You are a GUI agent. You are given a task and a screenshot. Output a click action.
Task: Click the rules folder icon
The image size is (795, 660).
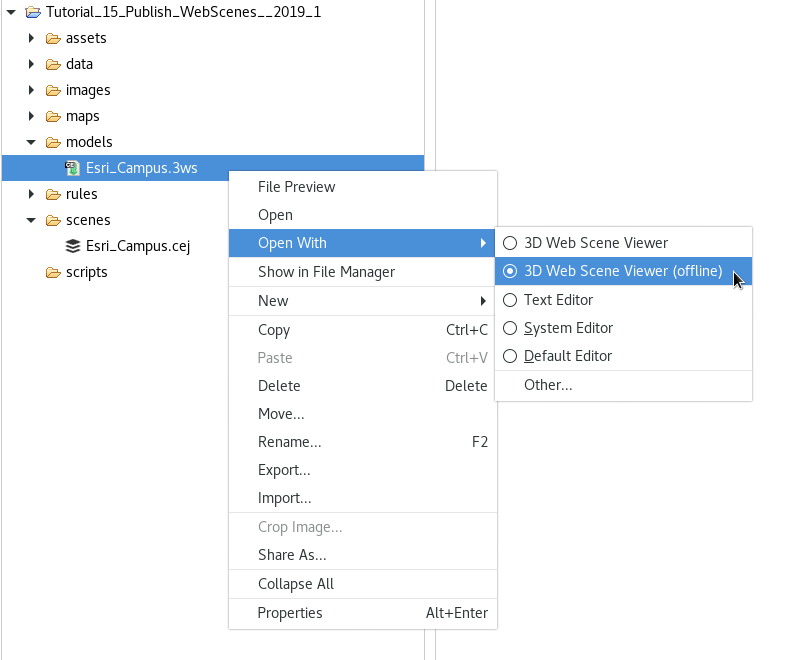(53, 194)
